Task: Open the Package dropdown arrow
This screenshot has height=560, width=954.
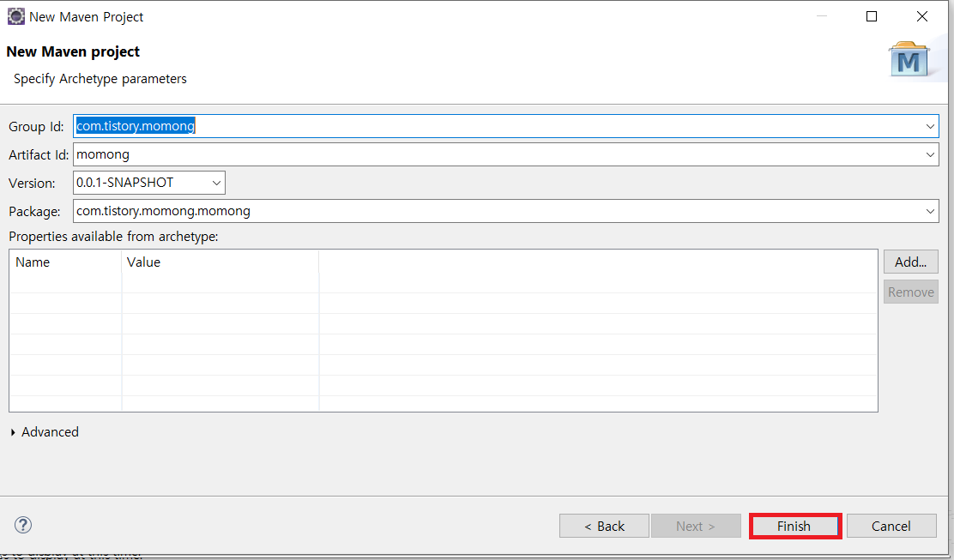Action: pos(930,212)
